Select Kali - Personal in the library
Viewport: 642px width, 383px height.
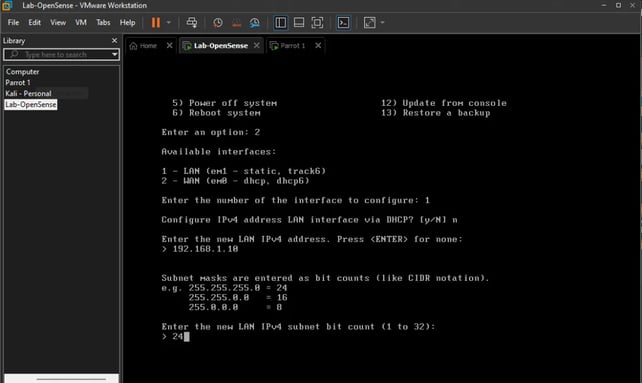pyautogui.click(x=28, y=93)
